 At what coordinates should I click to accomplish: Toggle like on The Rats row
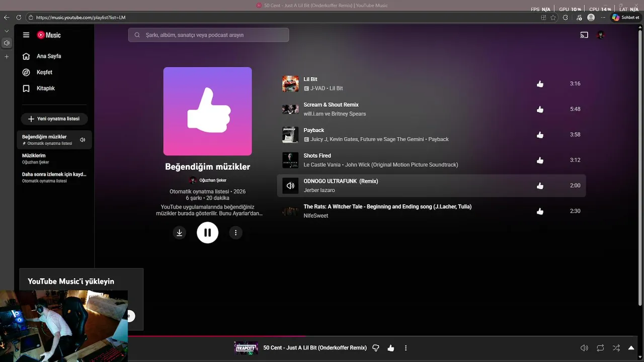pyautogui.click(x=540, y=211)
